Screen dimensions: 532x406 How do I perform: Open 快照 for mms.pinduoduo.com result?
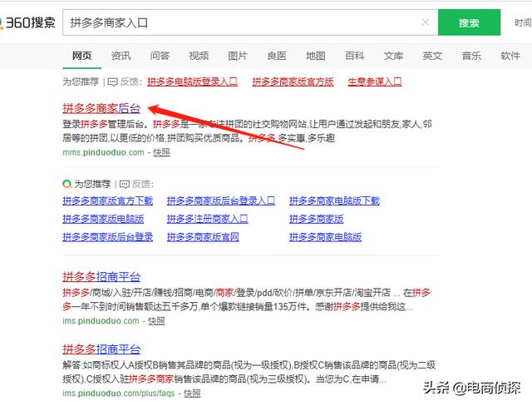pyautogui.click(x=161, y=153)
